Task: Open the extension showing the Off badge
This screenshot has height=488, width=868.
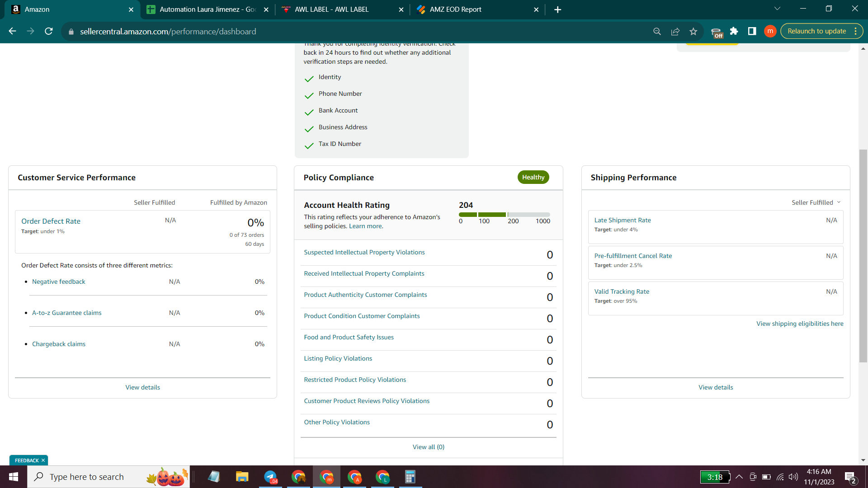Action: coord(717,32)
